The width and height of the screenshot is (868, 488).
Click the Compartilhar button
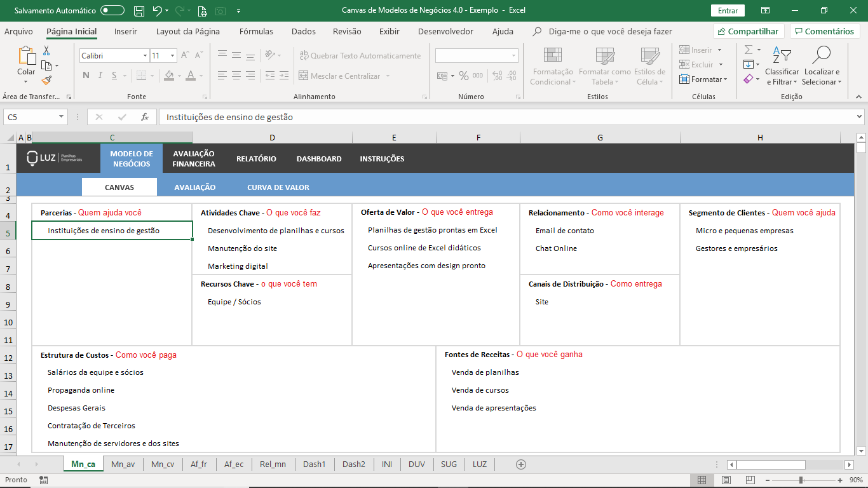point(748,31)
